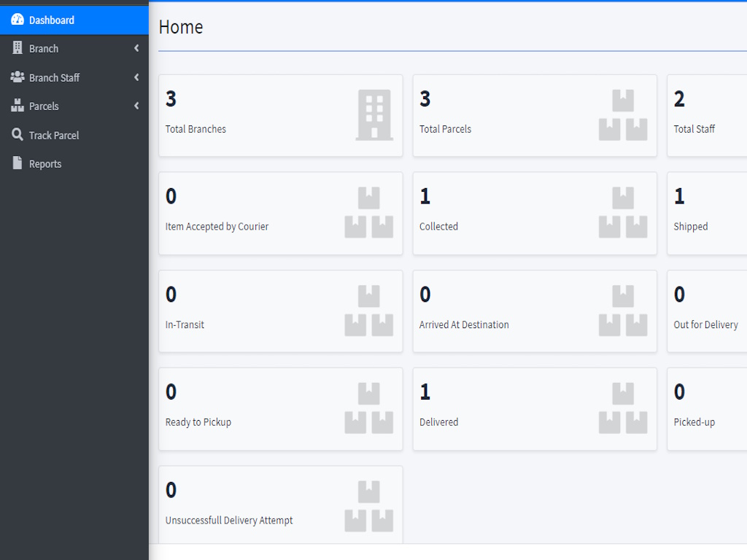Click the Reports document icon

pyautogui.click(x=18, y=163)
